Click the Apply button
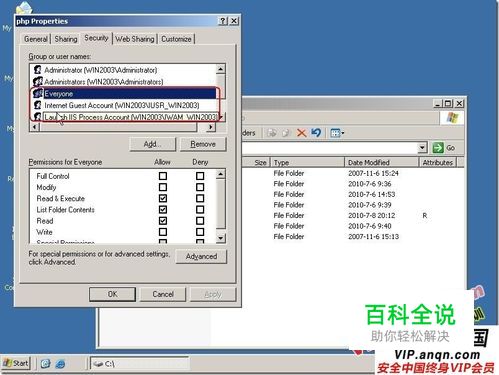Image resolution: width=499 pixels, height=375 pixels. (213, 294)
